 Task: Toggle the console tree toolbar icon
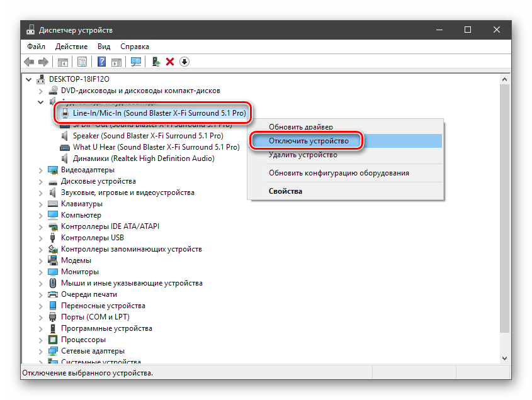tap(62, 62)
